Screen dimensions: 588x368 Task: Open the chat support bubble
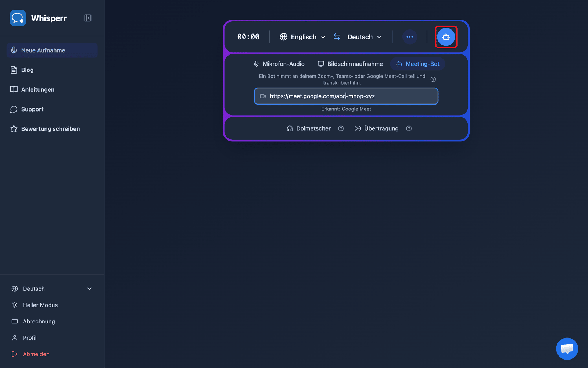tap(567, 348)
